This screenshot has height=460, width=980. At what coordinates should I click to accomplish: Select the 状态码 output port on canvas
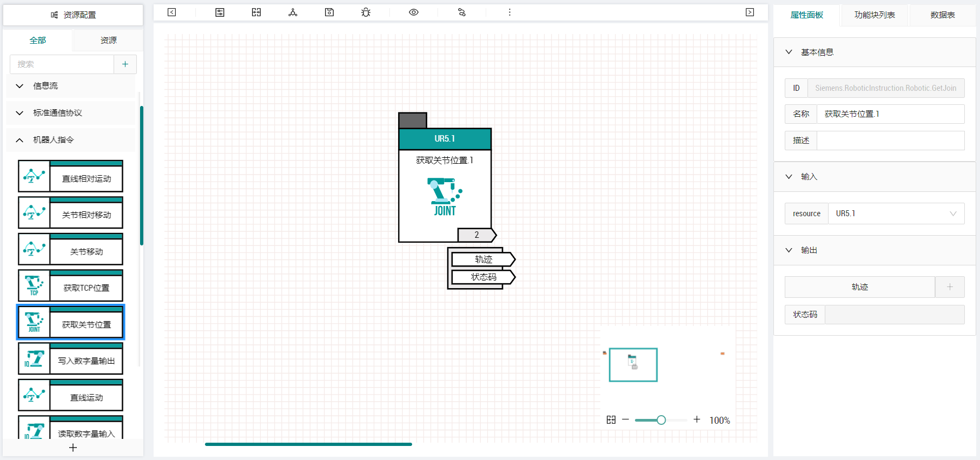[483, 277]
